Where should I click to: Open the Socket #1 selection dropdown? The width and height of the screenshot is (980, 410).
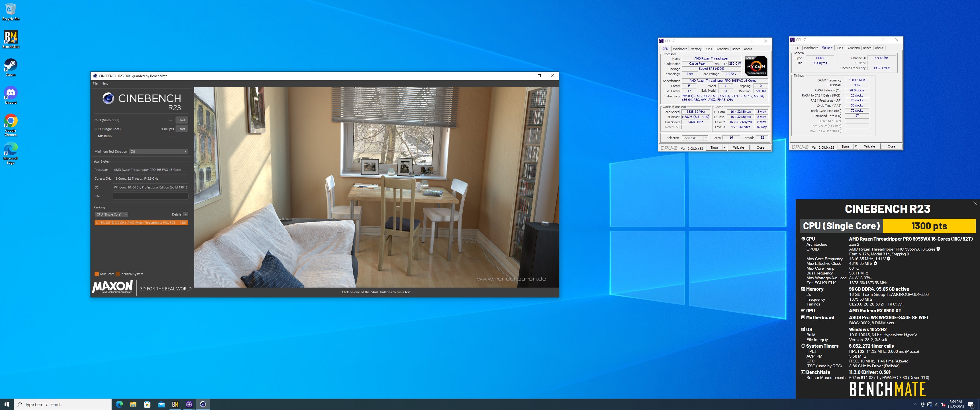pyautogui.click(x=695, y=138)
